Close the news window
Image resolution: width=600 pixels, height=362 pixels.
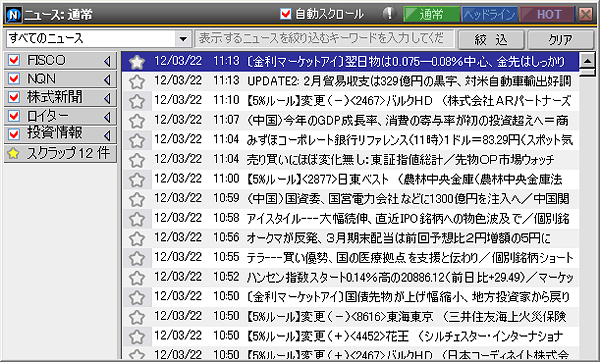pos(585,15)
